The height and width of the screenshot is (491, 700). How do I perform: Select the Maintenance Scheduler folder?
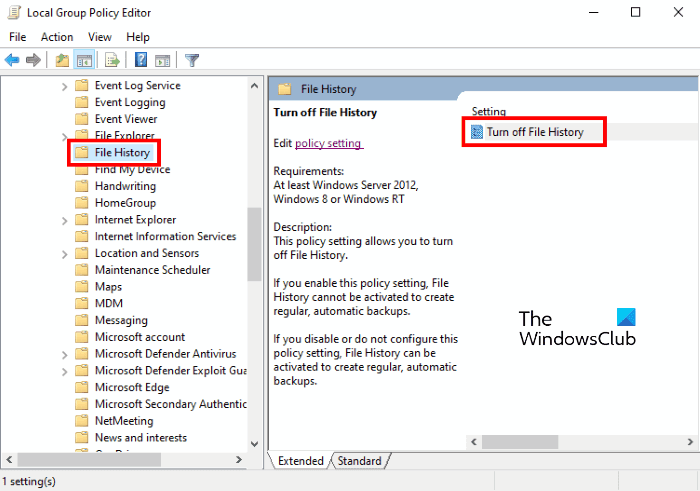point(152,270)
